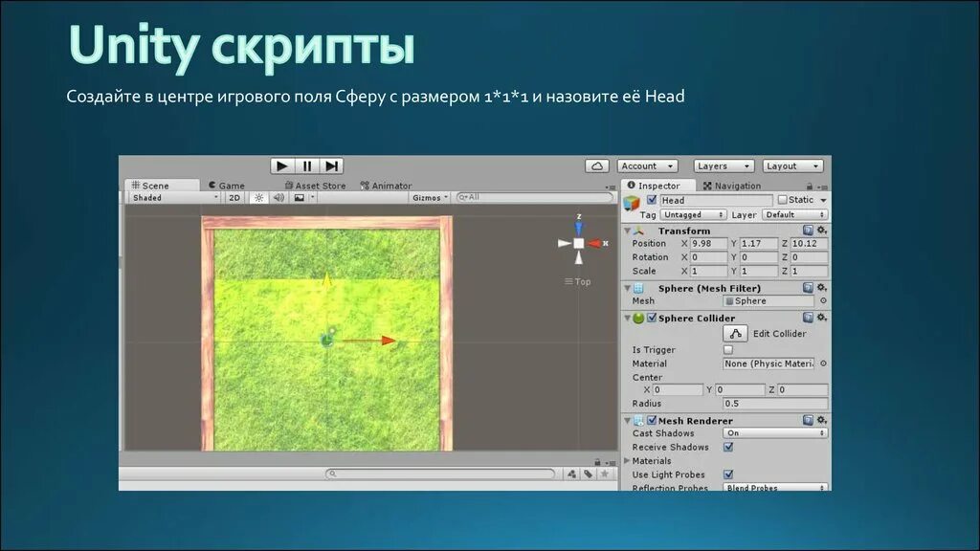Disable the Mesh Renderer checkbox
The image size is (980, 551).
652,421
